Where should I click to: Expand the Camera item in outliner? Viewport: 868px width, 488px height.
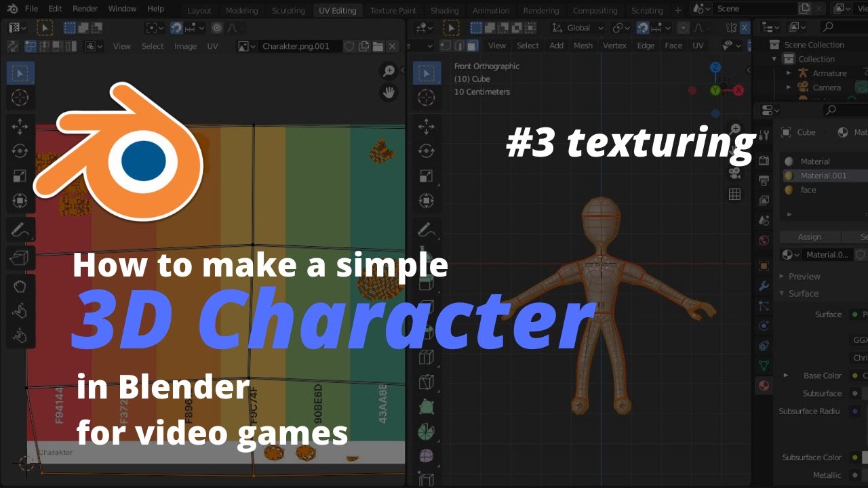click(x=789, y=87)
